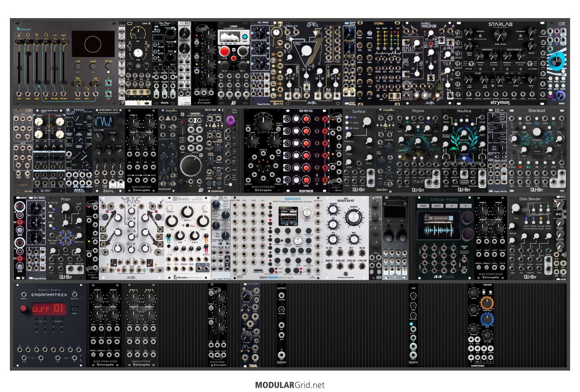Click the polygogo cycle button

click(78, 66)
